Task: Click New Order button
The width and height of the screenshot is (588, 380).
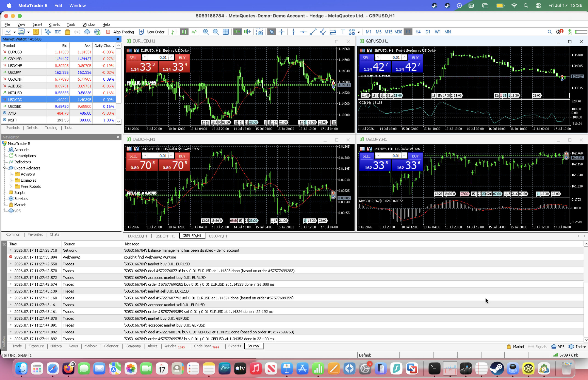Action: point(152,32)
